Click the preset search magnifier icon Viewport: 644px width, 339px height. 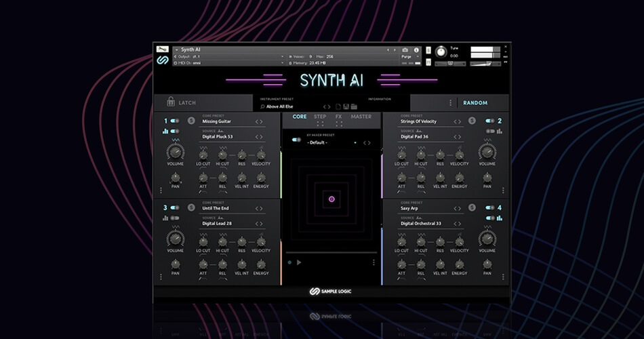(262, 107)
